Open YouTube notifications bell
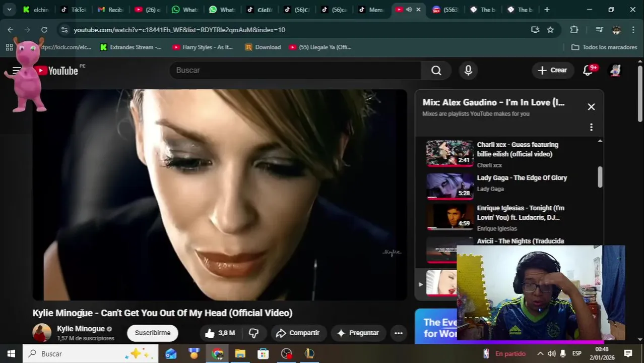644x363 pixels. click(x=588, y=70)
